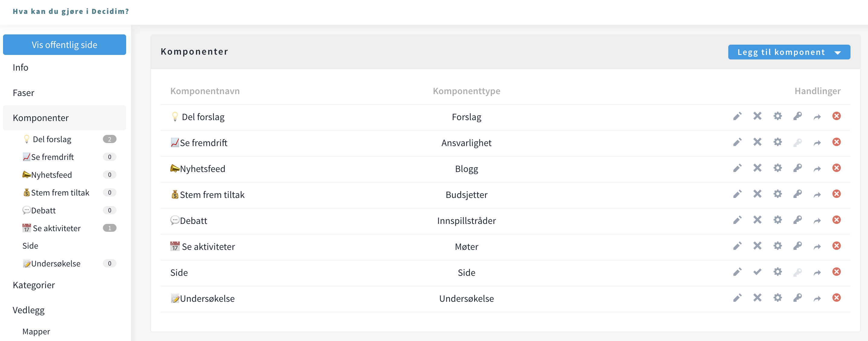Unpublish the Del forslag component

pyautogui.click(x=757, y=116)
